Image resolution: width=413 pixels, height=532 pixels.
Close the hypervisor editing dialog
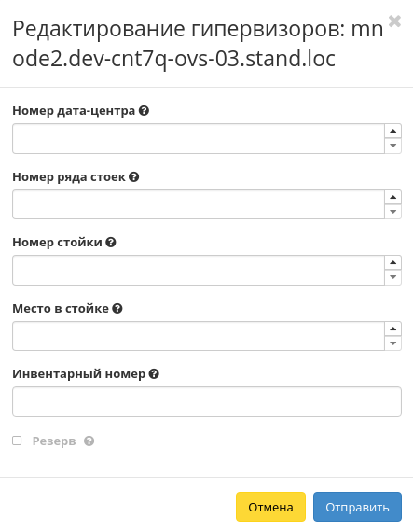click(x=394, y=21)
